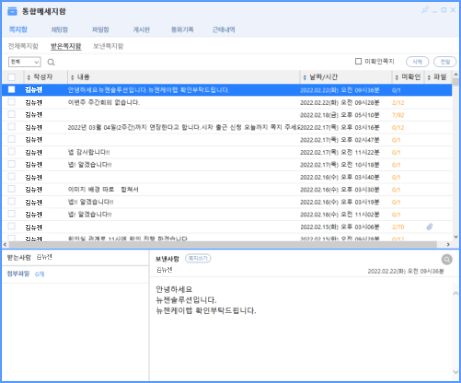Switch to the 쪽지함 tab
The height and width of the screenshot is (383, 461).
(x=18, y=29)
